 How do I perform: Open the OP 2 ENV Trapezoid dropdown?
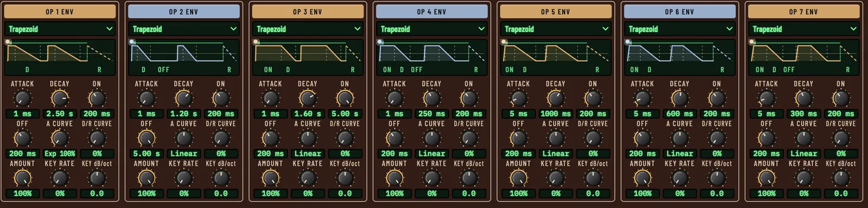point(184,29)
